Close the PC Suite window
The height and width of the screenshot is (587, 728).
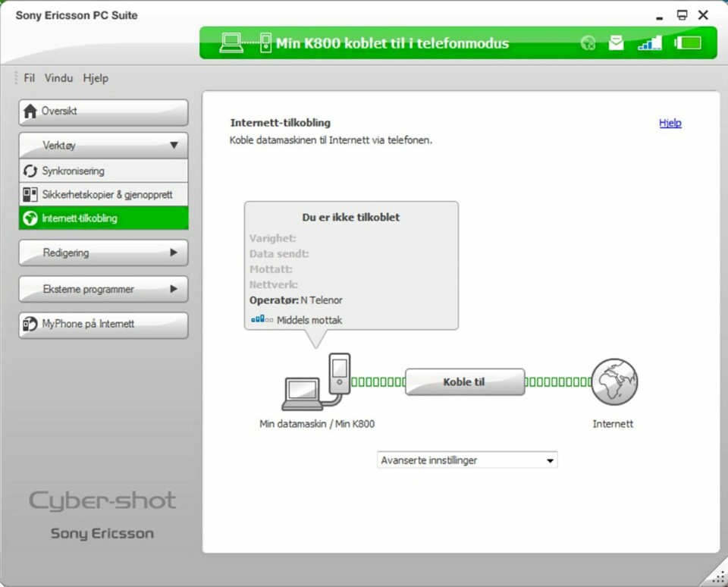704,15
